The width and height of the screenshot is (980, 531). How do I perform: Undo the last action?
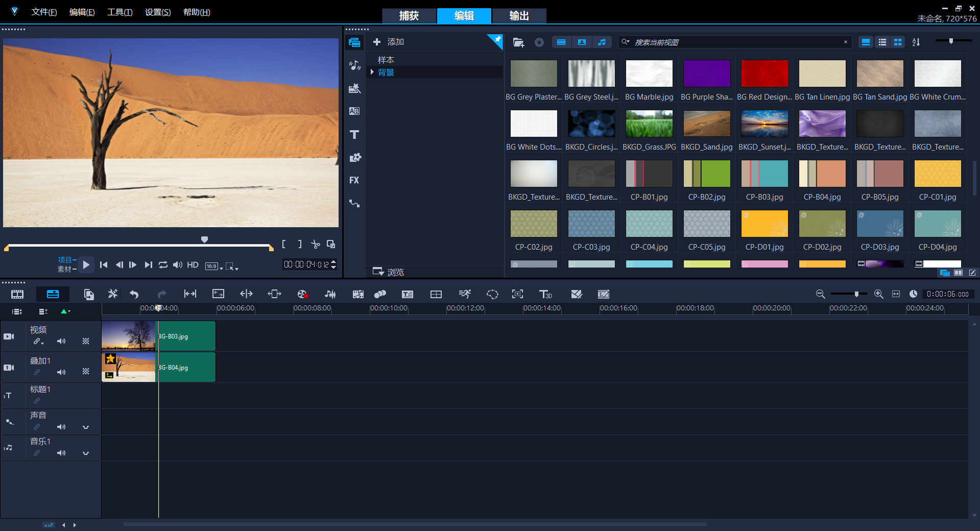click(134, 294)
